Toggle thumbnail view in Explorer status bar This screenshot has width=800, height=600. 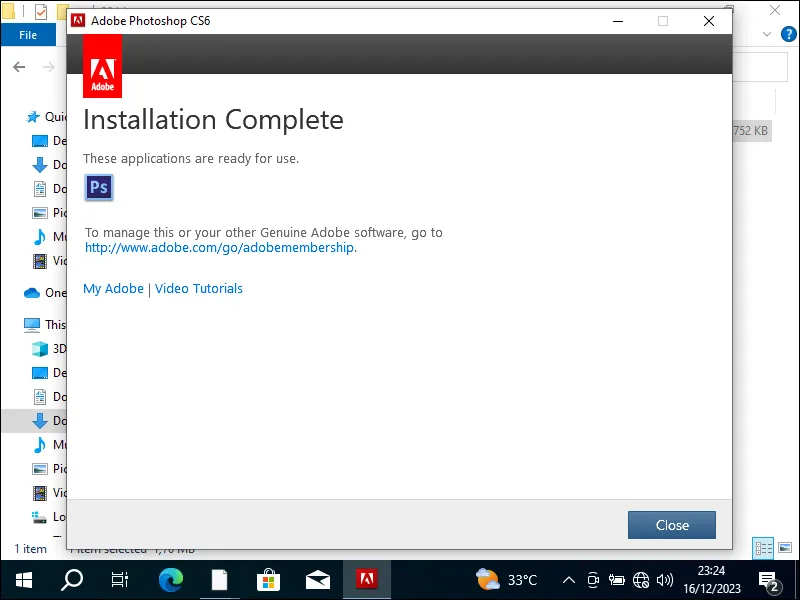click(x=784, y=548)
